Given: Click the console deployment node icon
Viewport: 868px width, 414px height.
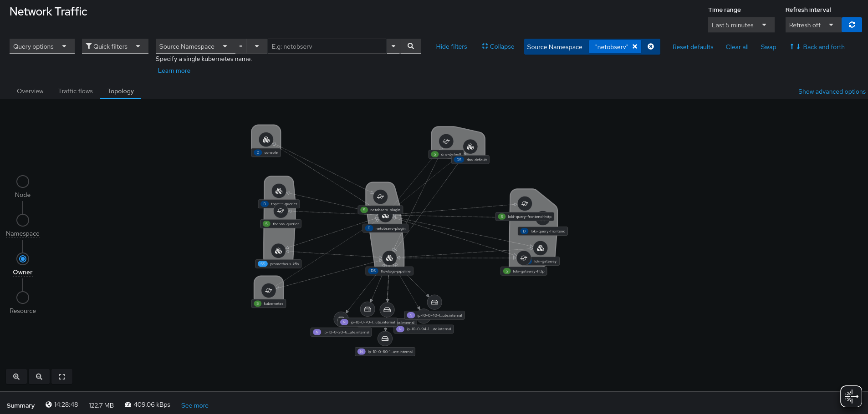Looking at the screenshot, I should 266,140.
